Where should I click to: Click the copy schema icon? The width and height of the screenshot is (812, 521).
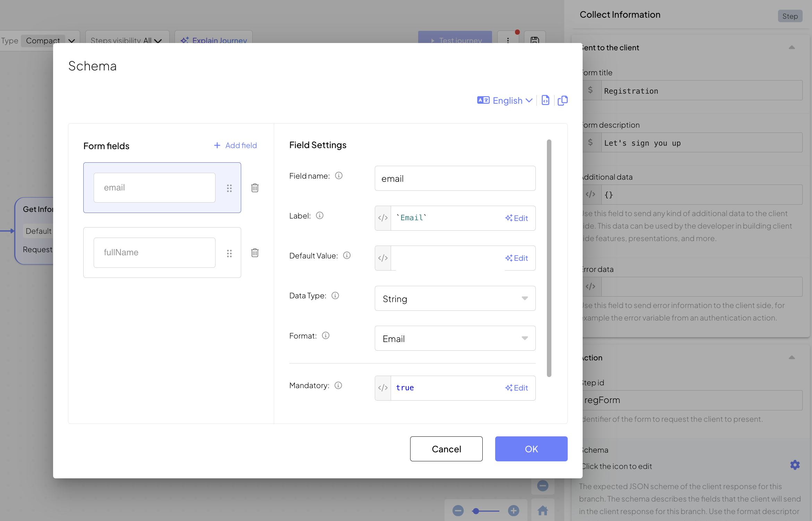pyautogui.click(x=563, y=100)
